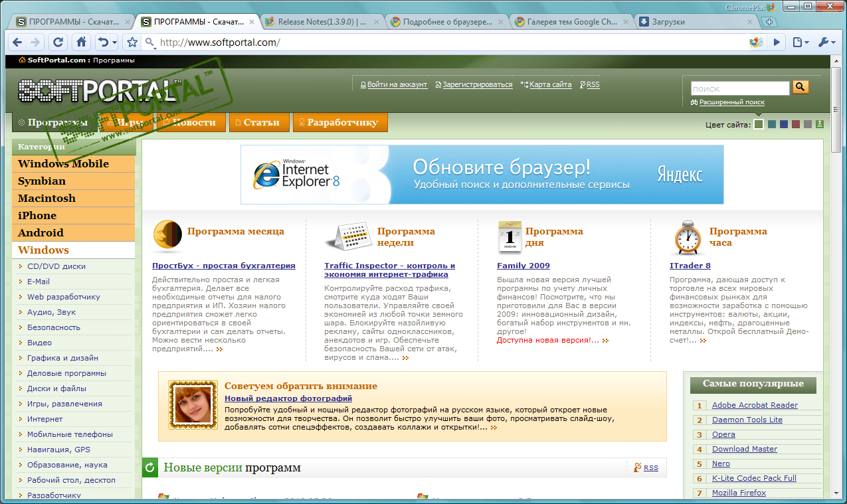Open Daemon Tools Lite in the popular list
Image resolution: width=847 pixels, height=504 pixels.
point(747,420)
